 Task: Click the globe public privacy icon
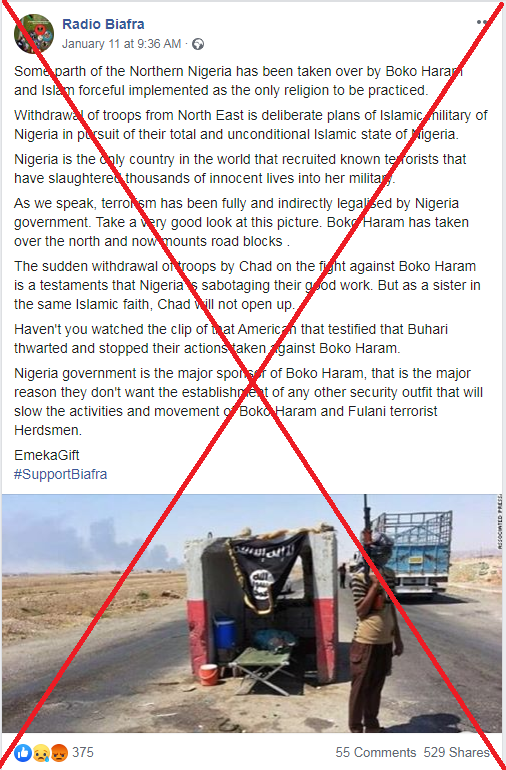(x=198, y=44)
